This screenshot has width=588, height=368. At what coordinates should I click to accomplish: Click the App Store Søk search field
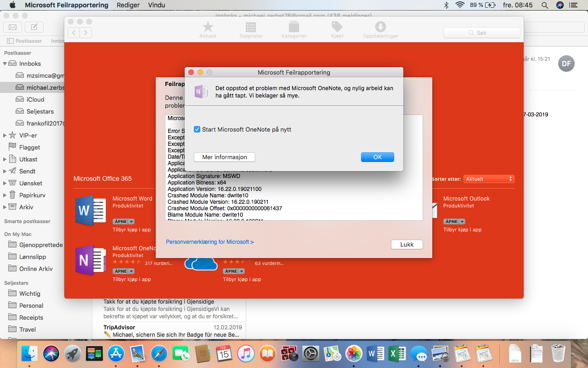(482, 33)
